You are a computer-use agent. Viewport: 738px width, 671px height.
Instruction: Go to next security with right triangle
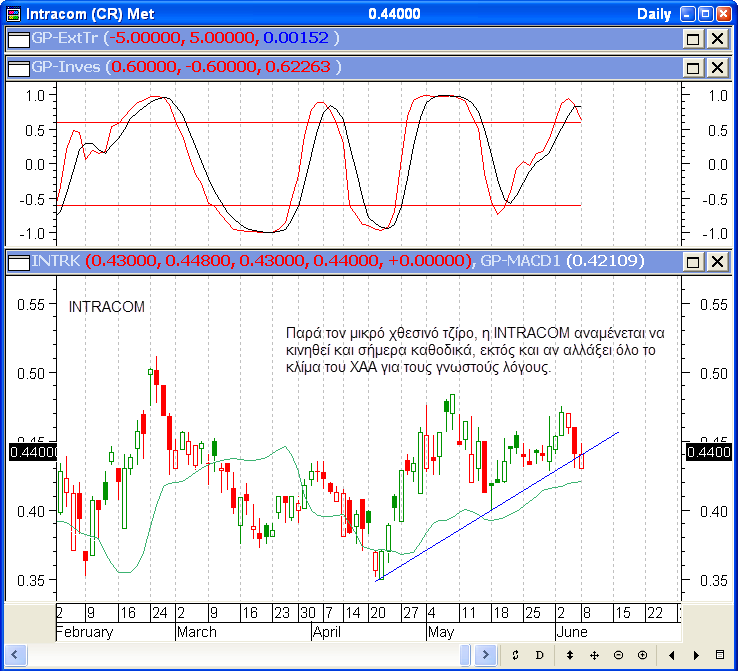[x=696, y=655]
